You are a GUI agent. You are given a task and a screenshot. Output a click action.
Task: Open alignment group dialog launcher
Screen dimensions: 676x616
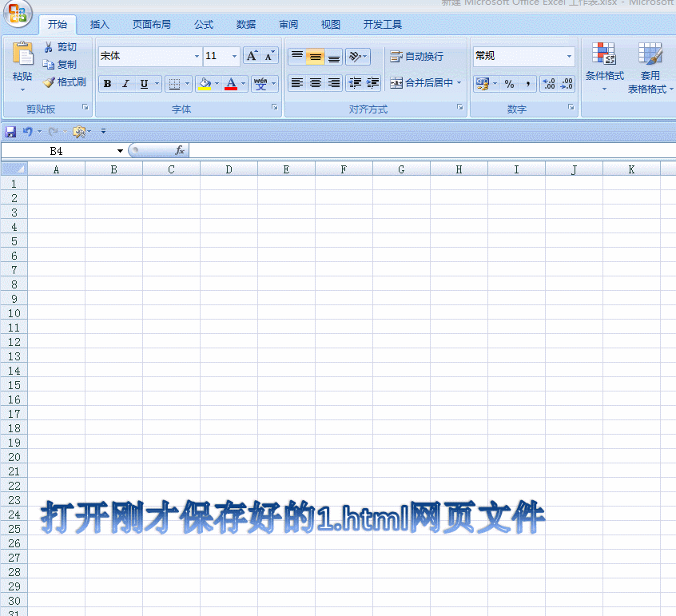[x=460, y=107]
